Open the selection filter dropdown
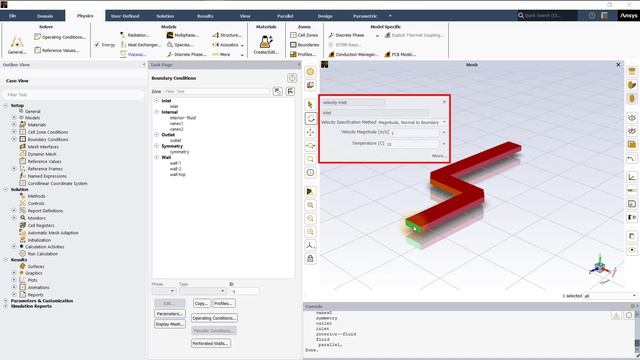Viewport: 640px width, 360px height. [x=610, y=296]
